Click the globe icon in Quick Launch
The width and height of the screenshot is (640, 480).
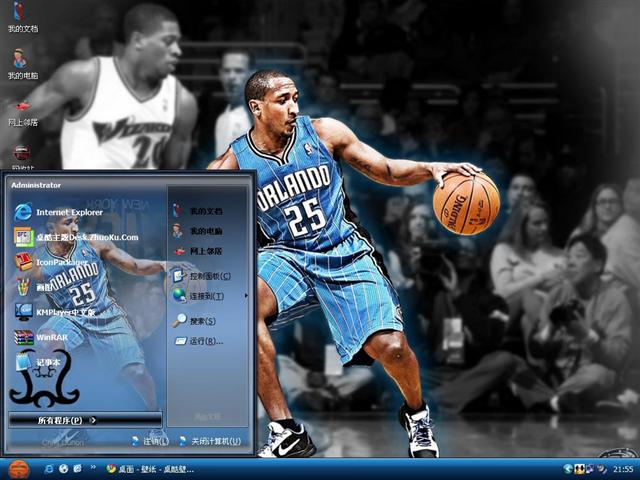point(63,469)
